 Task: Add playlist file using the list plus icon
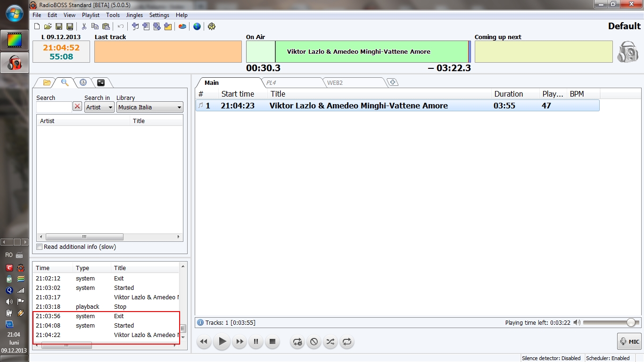click(146, 26)
